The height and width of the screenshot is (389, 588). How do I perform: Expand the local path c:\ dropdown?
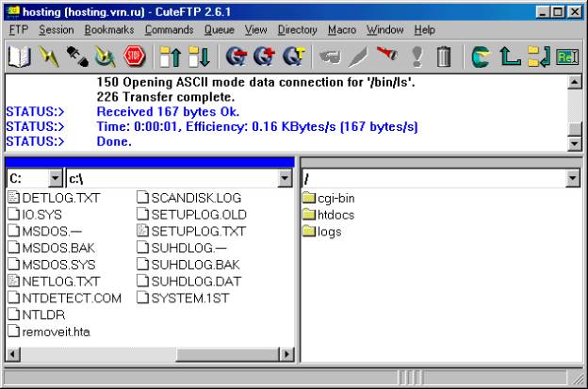pos(285,178)
